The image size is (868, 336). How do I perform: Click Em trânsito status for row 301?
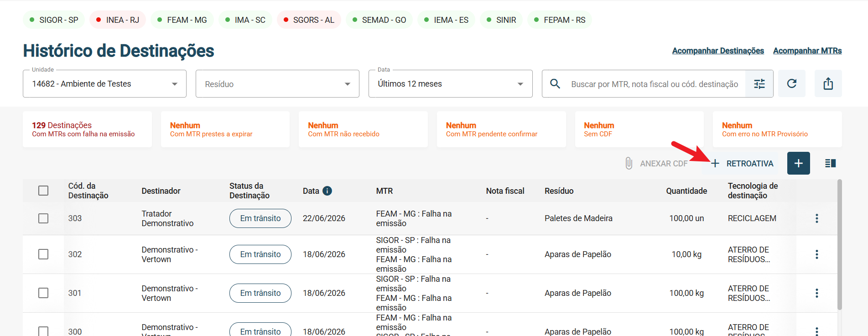pos(260,293)
